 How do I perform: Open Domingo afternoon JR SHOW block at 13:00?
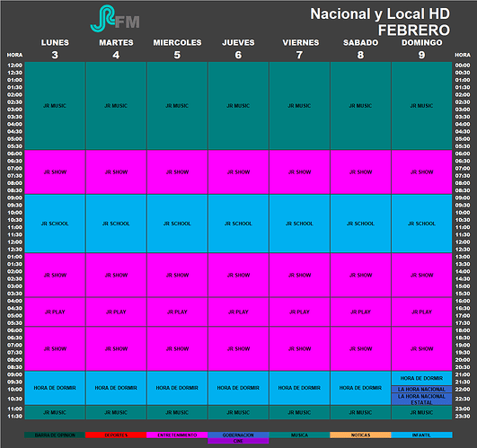[421, 275]
